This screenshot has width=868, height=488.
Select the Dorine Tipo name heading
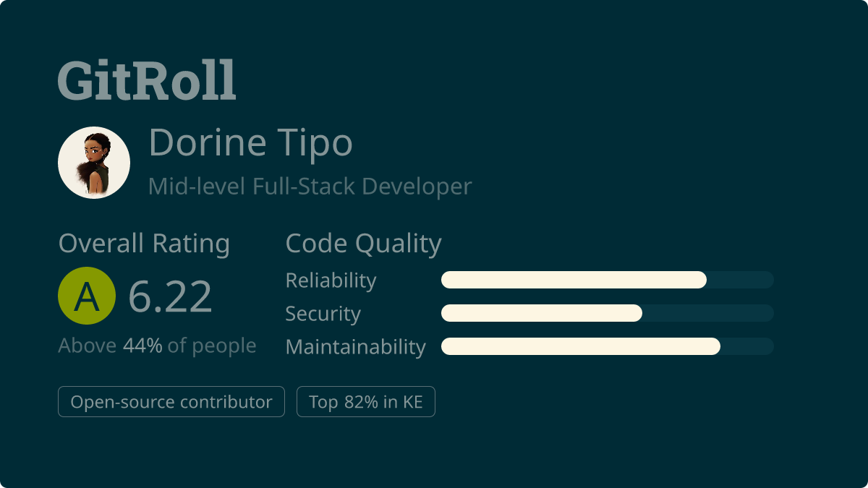pos(250,142)
